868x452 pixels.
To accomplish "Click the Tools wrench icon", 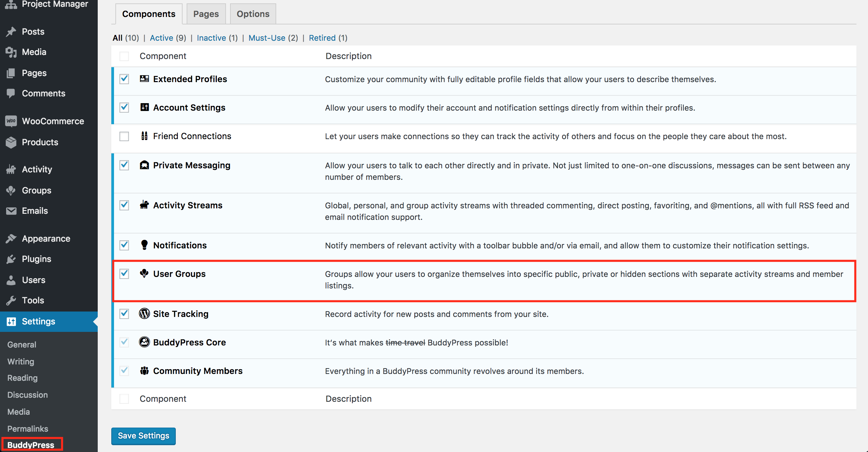I will pos(11,300).
